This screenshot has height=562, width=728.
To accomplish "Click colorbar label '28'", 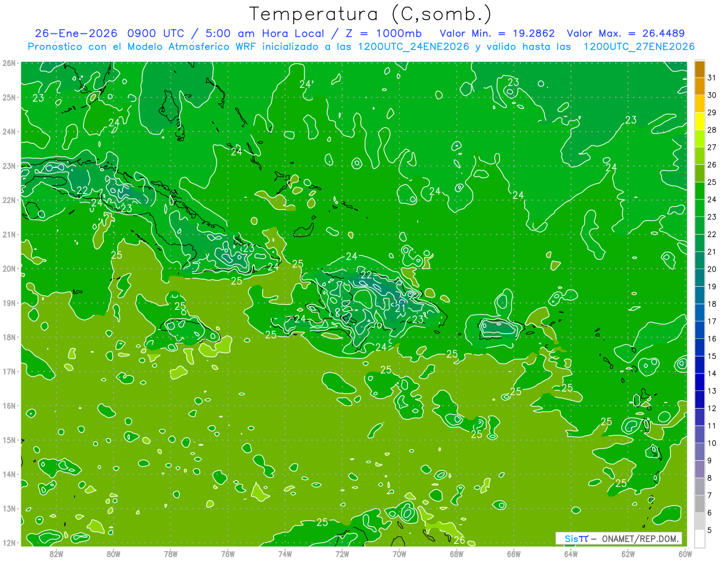I will point(712,130).
